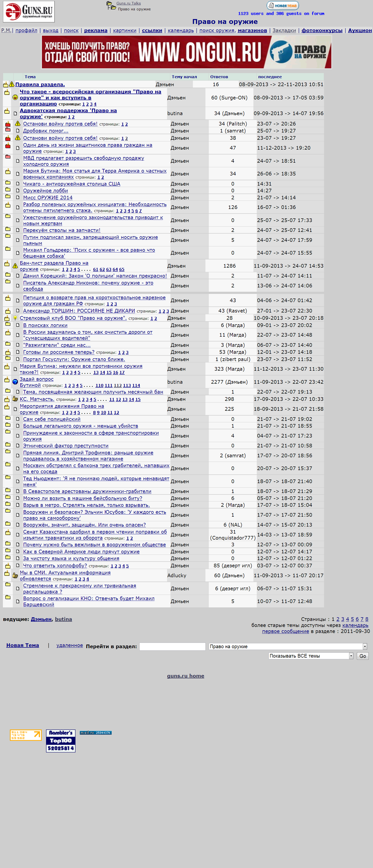Click warning icon beside 'Бан-лист раздела'
The height and width of the screenshot is (868, 373).
click(15, 266)
